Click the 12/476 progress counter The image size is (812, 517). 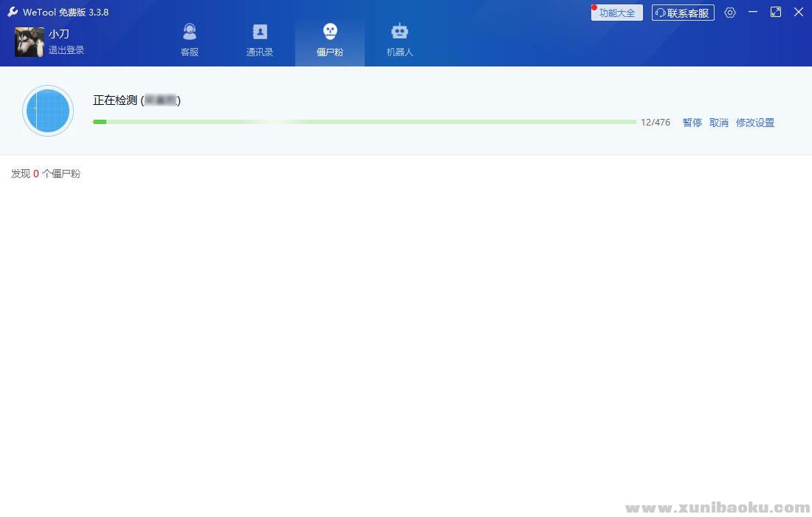click(656, 123)
